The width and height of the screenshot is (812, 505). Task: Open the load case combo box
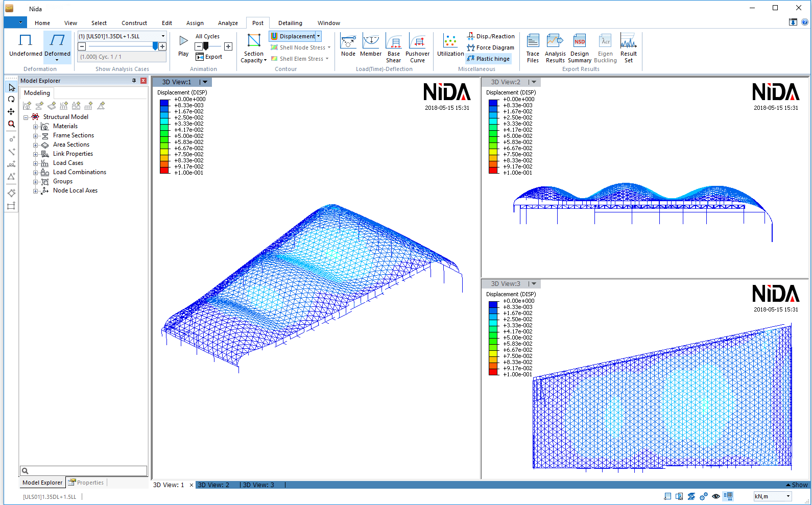[122, 36]
